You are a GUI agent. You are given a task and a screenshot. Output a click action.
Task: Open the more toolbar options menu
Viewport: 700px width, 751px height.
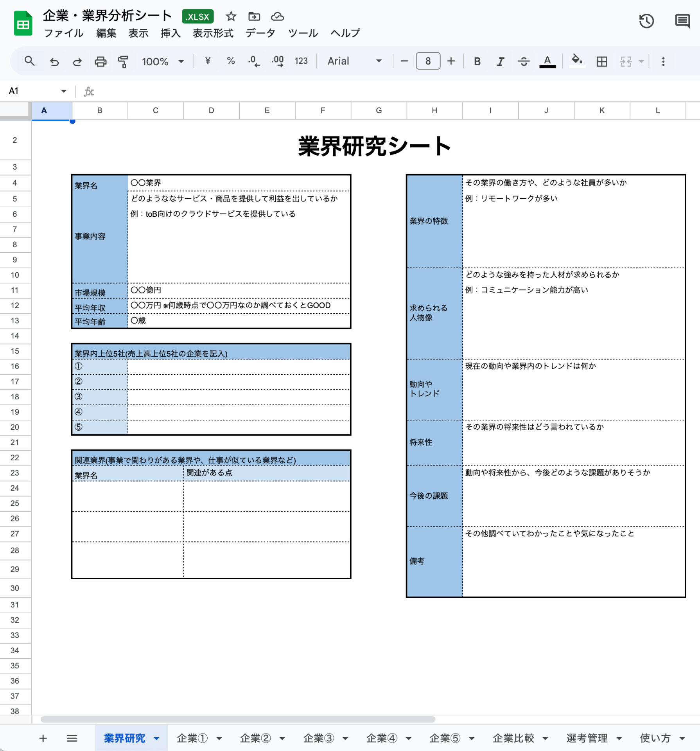coord(663,61)
